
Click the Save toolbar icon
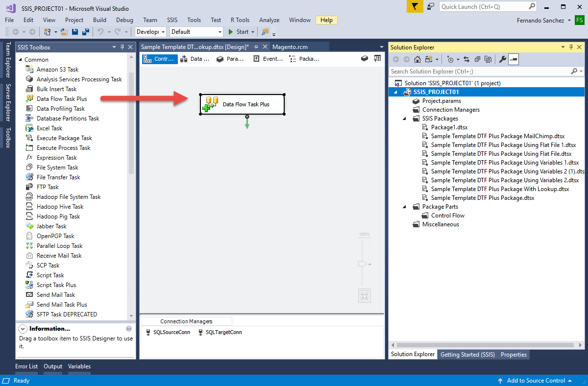(75, 31)
